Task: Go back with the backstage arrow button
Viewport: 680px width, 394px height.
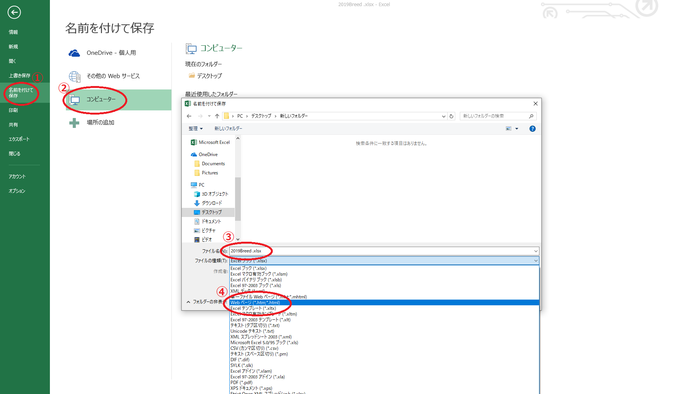Action: [14, 12]
